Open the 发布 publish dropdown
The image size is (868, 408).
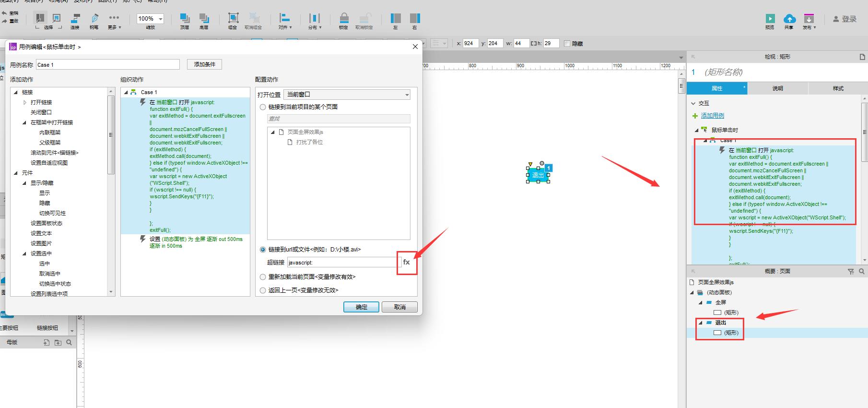click(x=809, y=21)
